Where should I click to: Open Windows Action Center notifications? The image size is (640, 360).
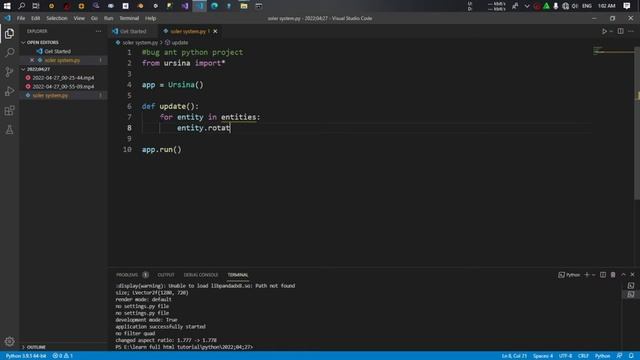point(627,6)
